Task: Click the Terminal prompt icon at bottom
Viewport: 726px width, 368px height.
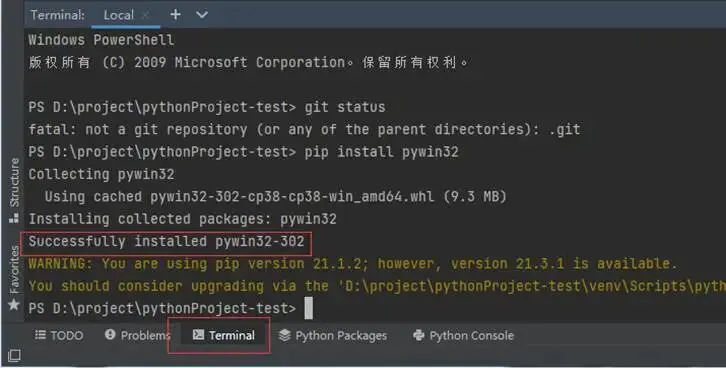Action: point(198,335)
